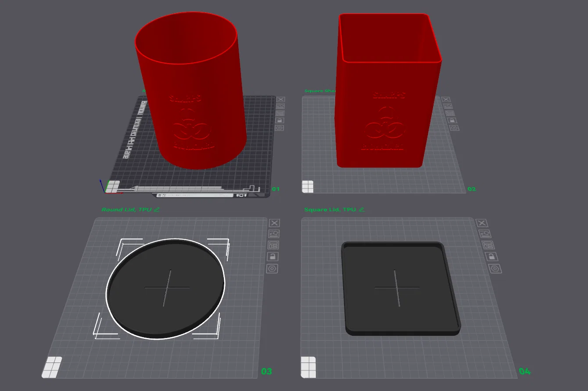Open plate settings for plate 04
This screenshot has width=588, height=391.
click(x=495, y=268)
